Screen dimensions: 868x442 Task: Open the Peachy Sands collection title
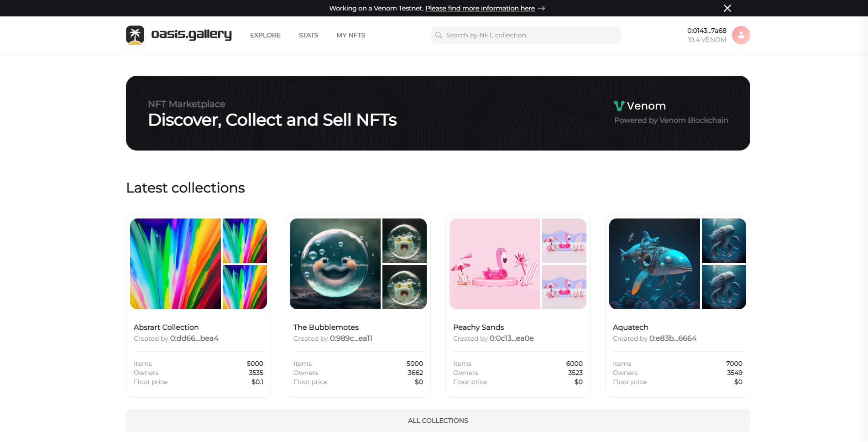pyautogui.click(x=478, y=327)
